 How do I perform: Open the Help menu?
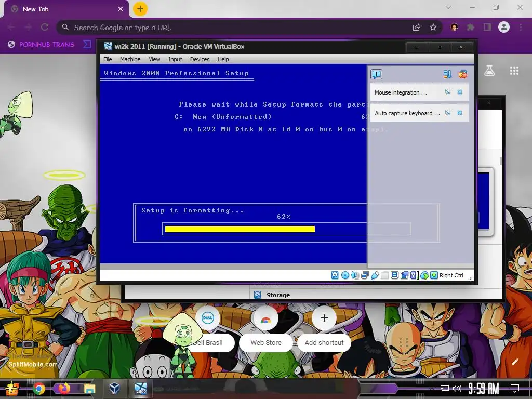[x=223, y=59]
